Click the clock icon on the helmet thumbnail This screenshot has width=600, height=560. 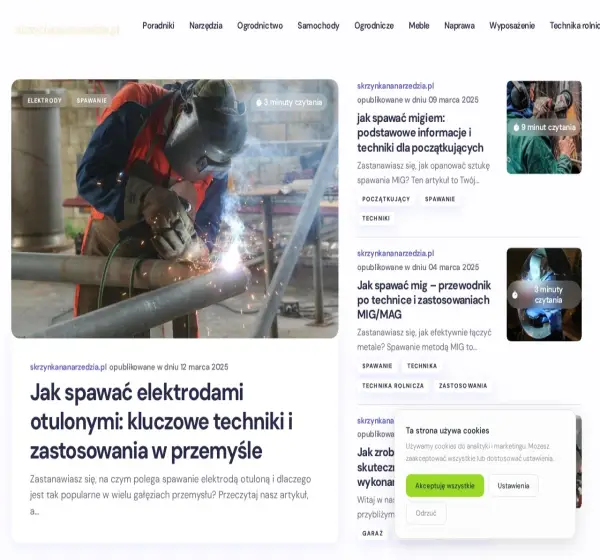pyautogui.click(x=515, y=295)
